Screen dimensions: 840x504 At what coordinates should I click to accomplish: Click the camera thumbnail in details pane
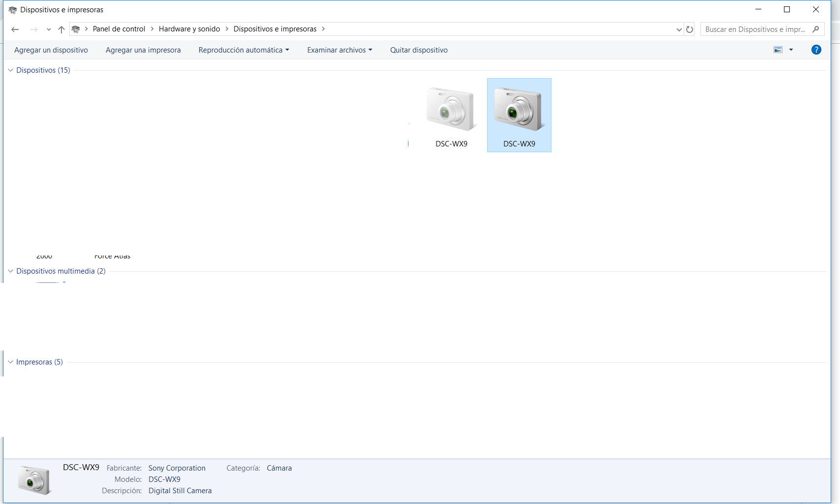coord(34,480)
